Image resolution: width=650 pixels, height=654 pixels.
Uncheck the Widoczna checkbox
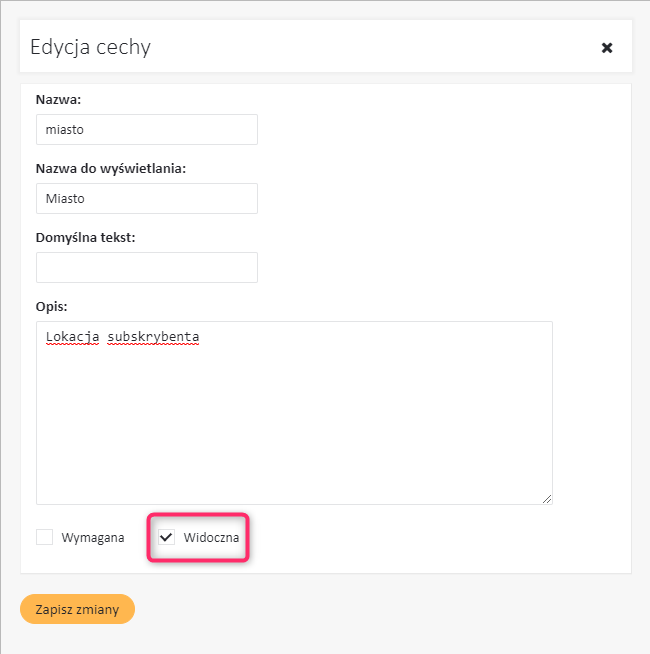(167, 537)
